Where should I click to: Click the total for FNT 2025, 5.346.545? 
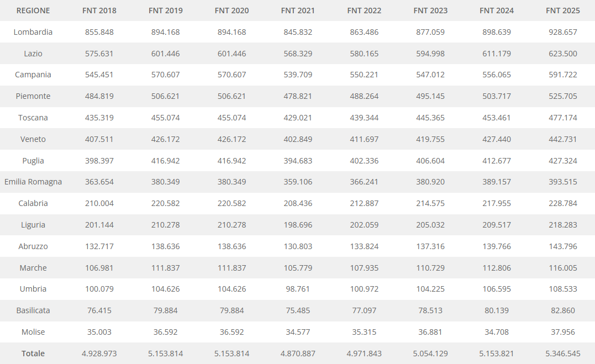(562, 354)
